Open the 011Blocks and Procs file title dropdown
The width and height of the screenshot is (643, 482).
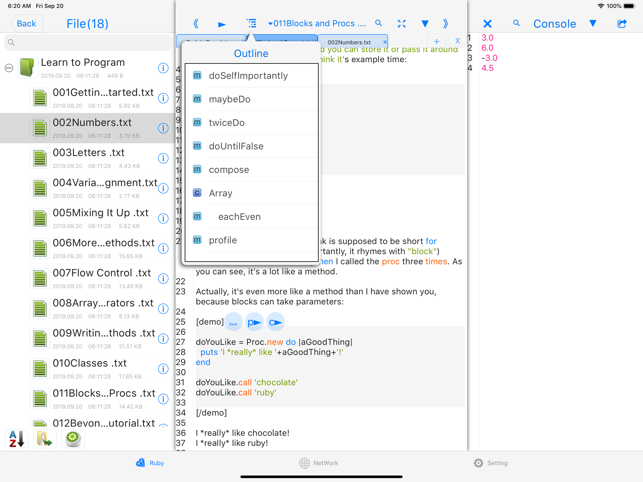(x=318, y=24)
